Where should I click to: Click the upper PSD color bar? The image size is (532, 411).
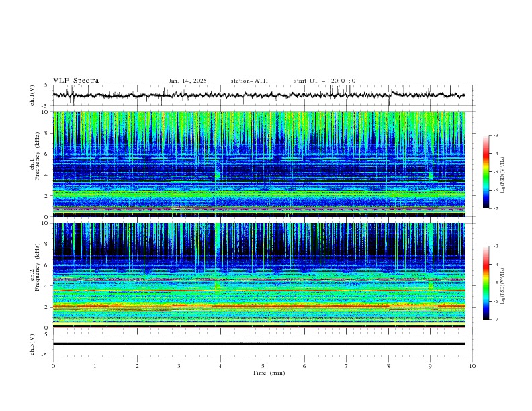point(486,172)
